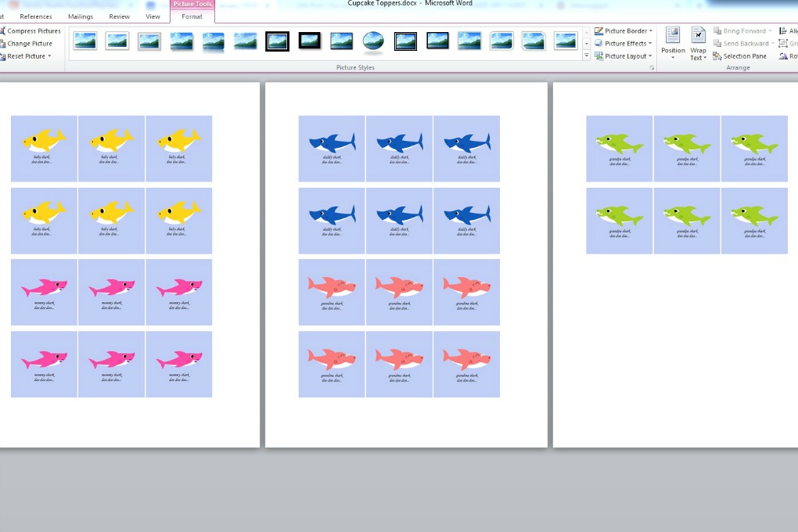Open the Position dropdown in Arrange

pos(673,43)
